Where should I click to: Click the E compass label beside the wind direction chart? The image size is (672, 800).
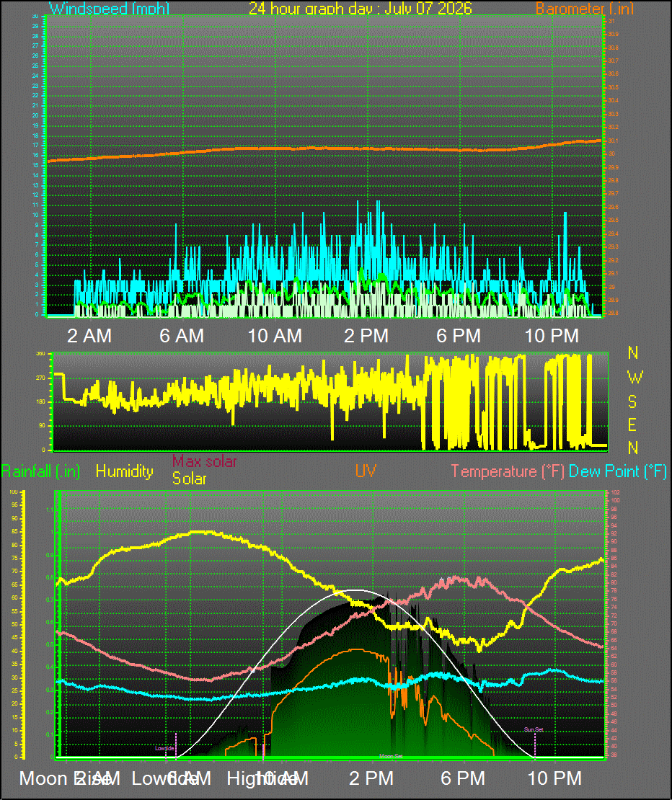[632, 425]
